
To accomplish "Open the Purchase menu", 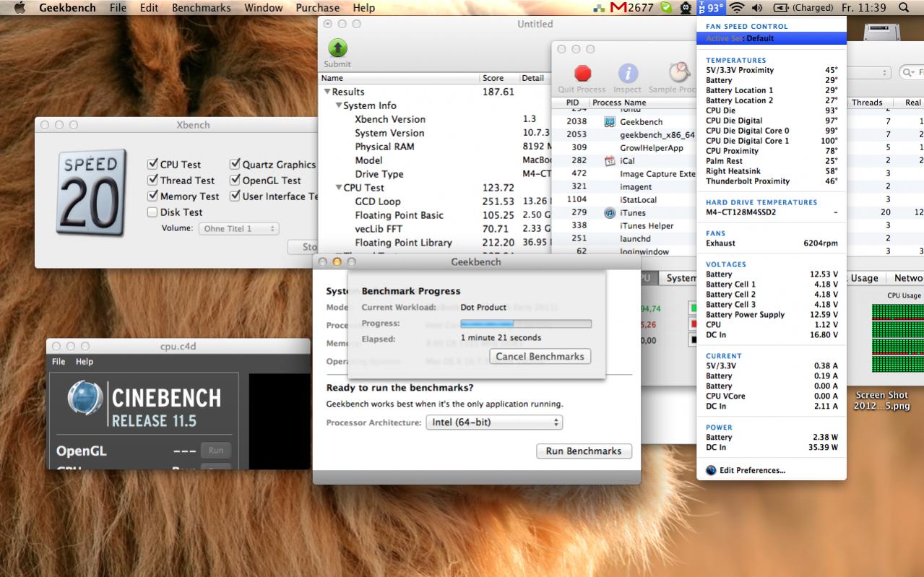I will click(x=318, y=8).
